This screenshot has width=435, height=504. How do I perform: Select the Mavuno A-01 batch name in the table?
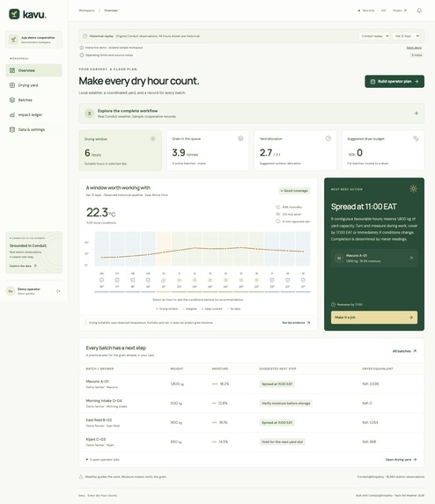tap(98, 381)
